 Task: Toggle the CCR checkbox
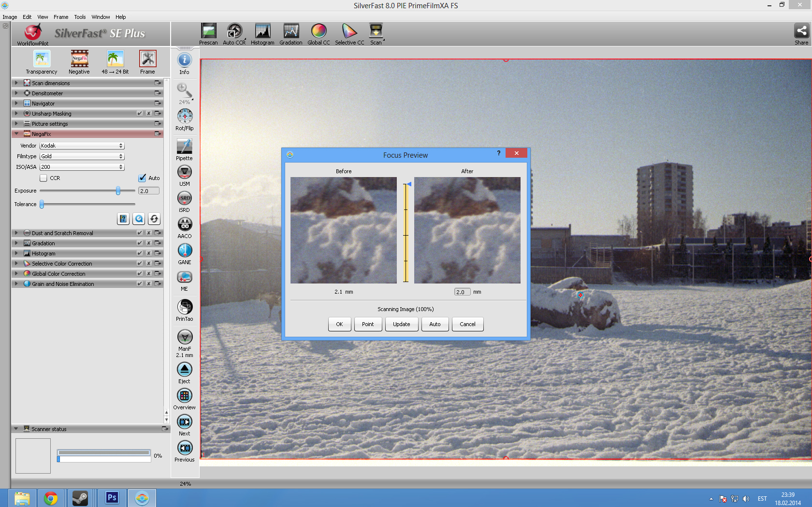[x=43, y=178]
